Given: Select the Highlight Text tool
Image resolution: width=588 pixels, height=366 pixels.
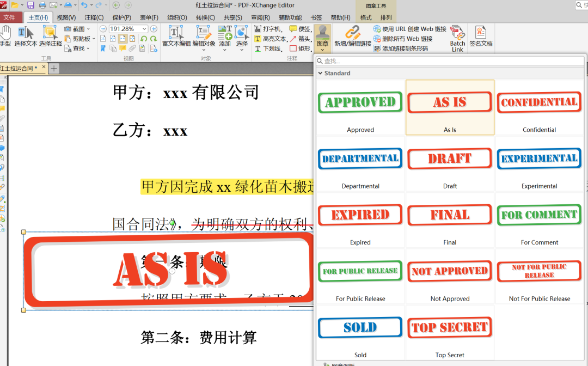Looking at the screenshot, I should [271, 39].
